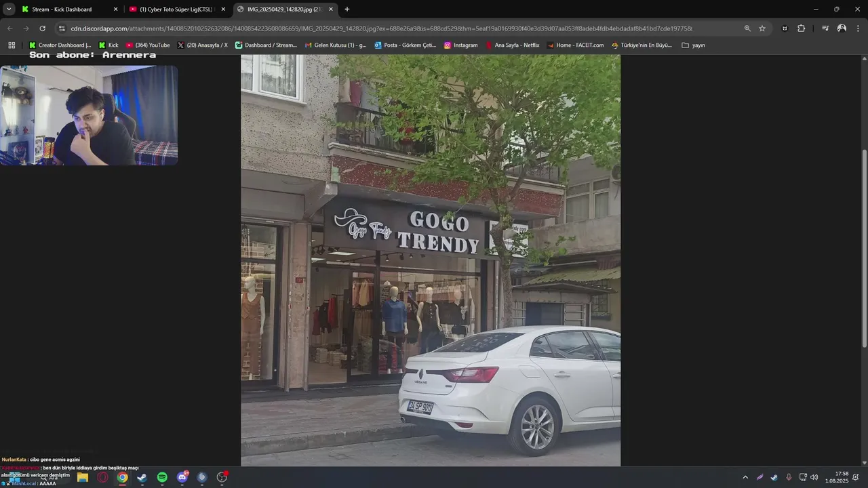Open the cat-face extension icon
This screenshot has height=488, width=868.
click(785, 28)
